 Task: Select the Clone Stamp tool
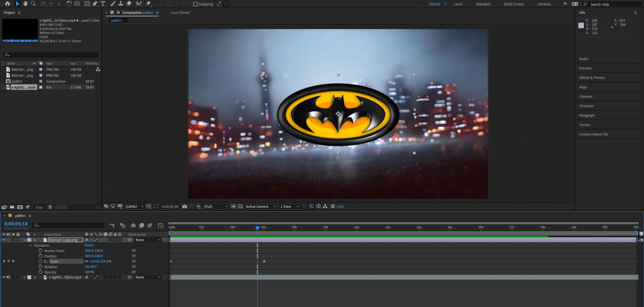click(x=121, y=4)
